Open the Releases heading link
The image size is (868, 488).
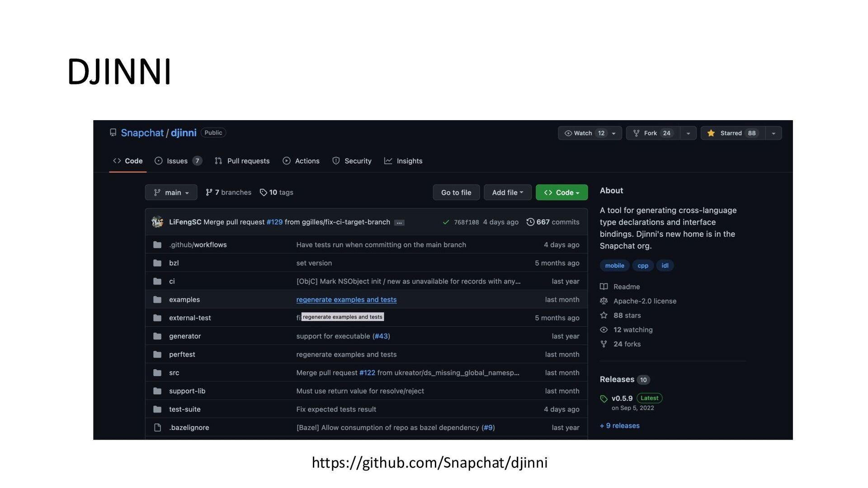(617, 379)
